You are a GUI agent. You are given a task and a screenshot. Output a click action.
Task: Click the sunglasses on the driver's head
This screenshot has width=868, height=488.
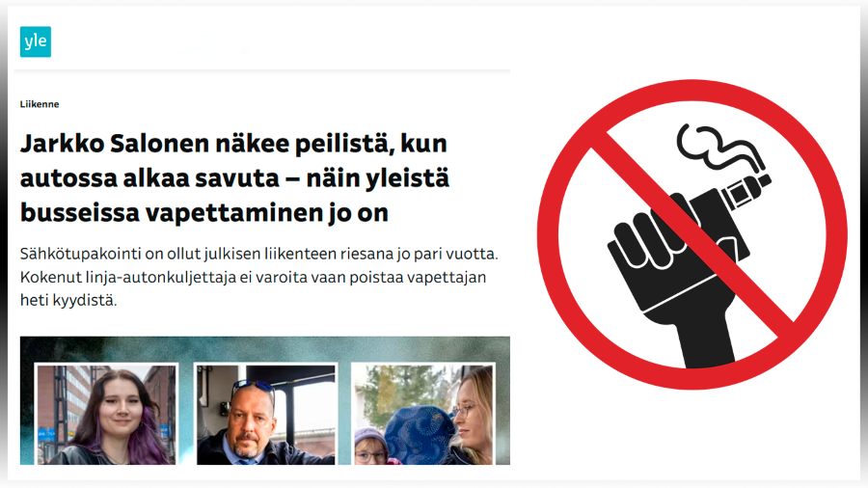[x=253, y=386]
